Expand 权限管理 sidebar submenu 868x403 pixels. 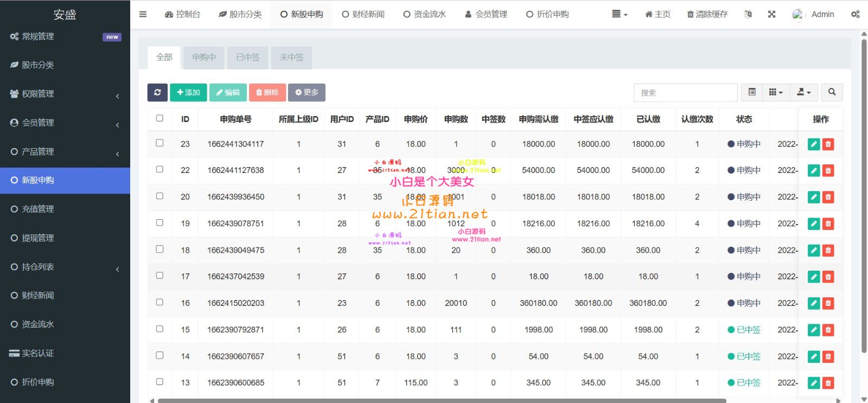(x=65, y=94)
